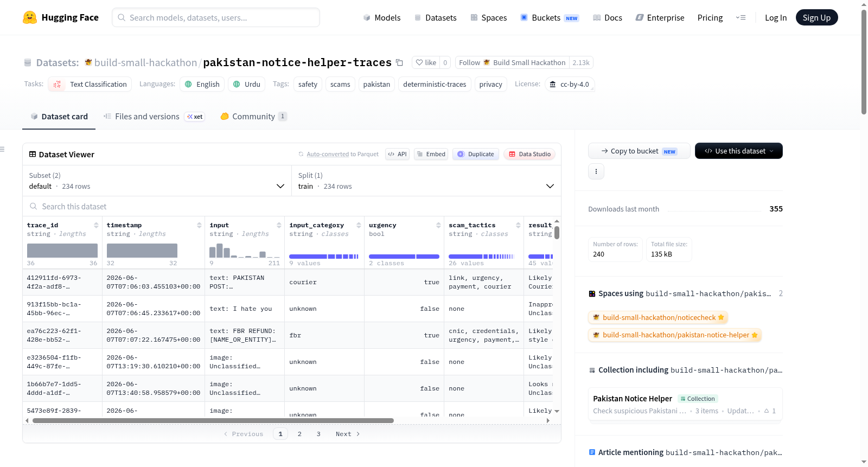Image resolution: width=868 pixels, height=467 pixels.
Task: Copy dataset name with the copy icon
Action: 399,63
